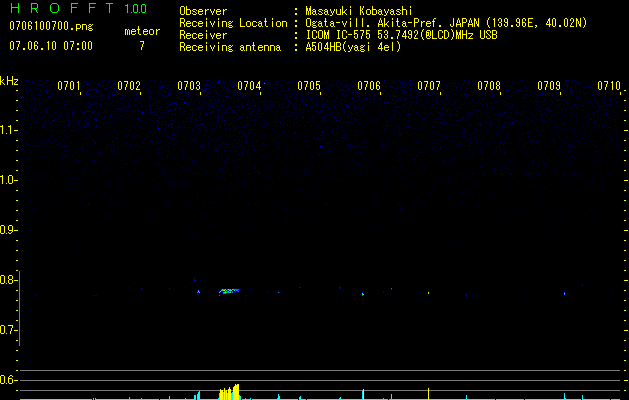
Task: Click the 0.6 frequency axis label
Action: (8, 380)
